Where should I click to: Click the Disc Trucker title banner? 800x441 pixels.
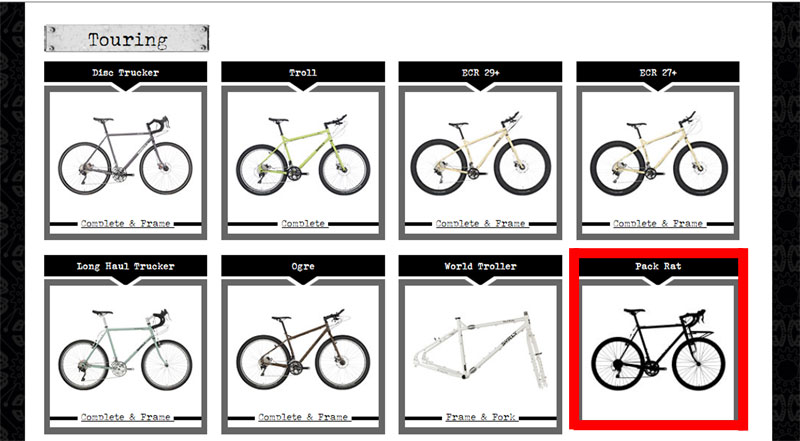[126, 72]
